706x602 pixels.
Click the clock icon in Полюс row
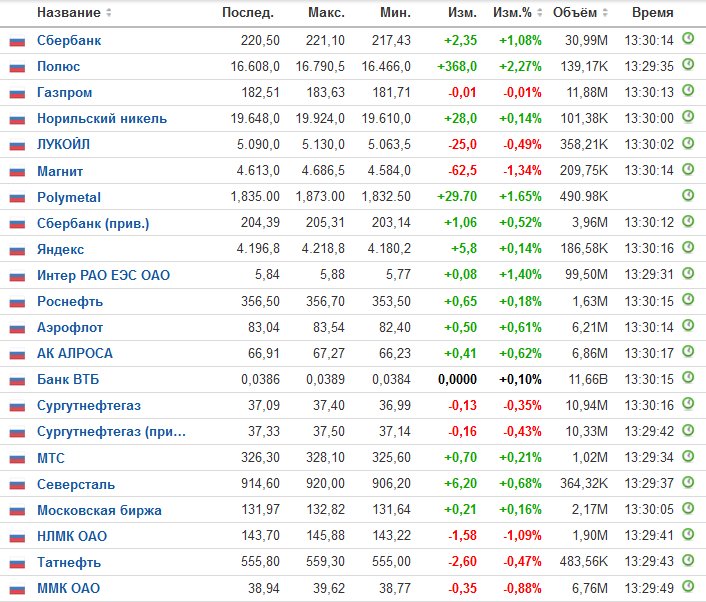pos(688,64)
